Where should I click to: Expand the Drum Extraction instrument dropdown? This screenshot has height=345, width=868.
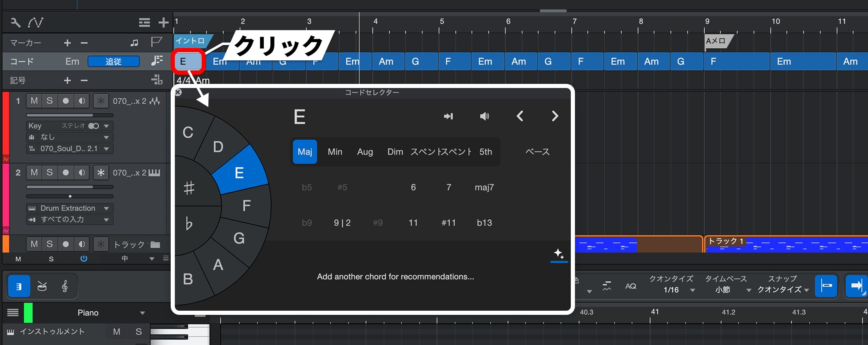point(106,208)
